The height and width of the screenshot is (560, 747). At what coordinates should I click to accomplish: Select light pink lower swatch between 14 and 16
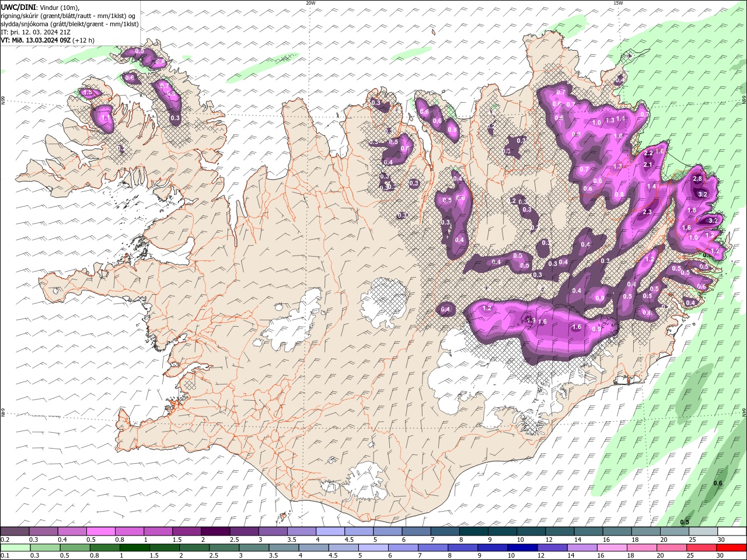(582, 548)
